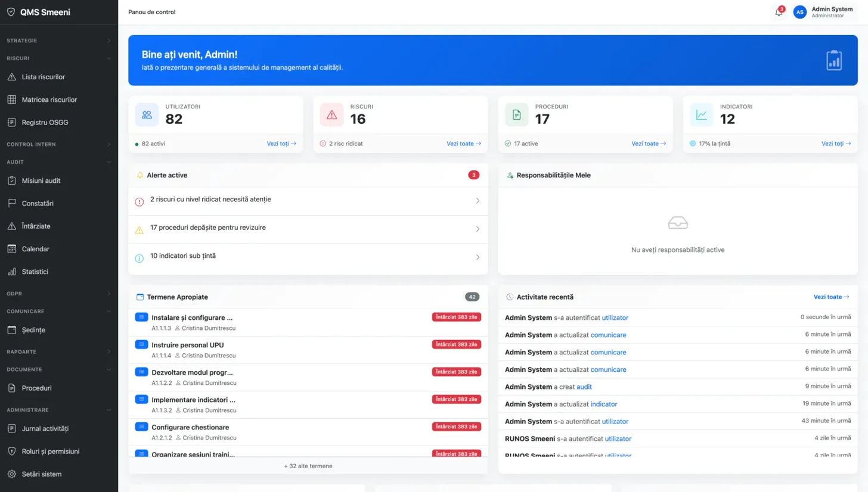Show the 32 remaining deadlines
The width and height of the screenshot is (868, 492).
point(308,466)
